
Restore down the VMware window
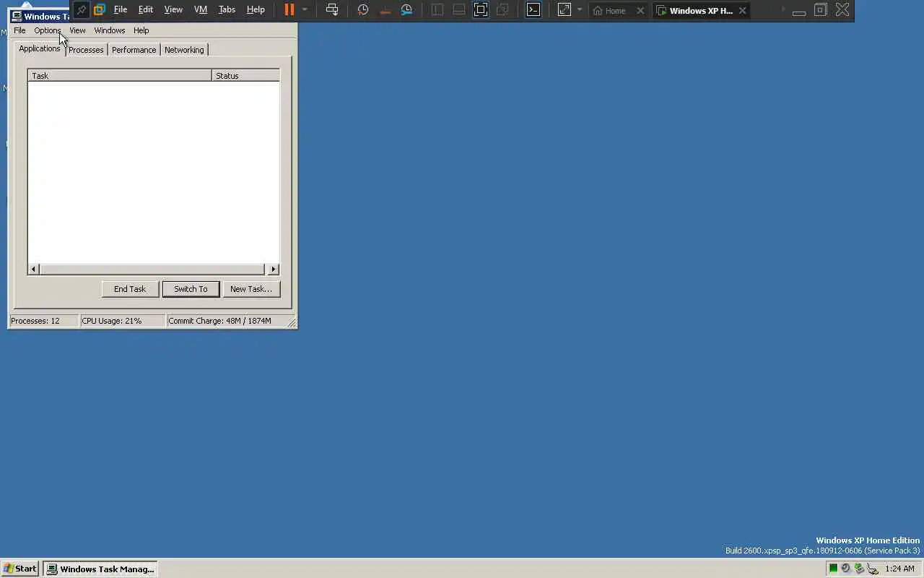[x=821, y=10]
